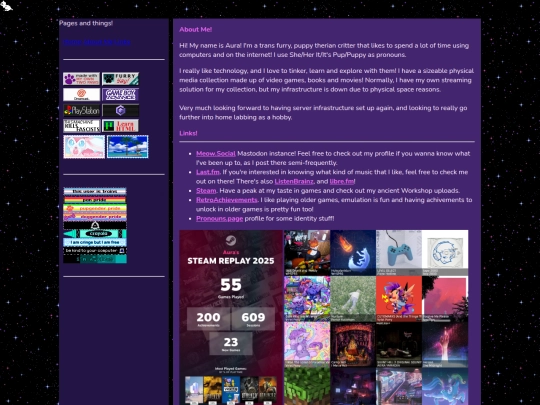Click the campfire theater stage album cover

tap(353, 345)
